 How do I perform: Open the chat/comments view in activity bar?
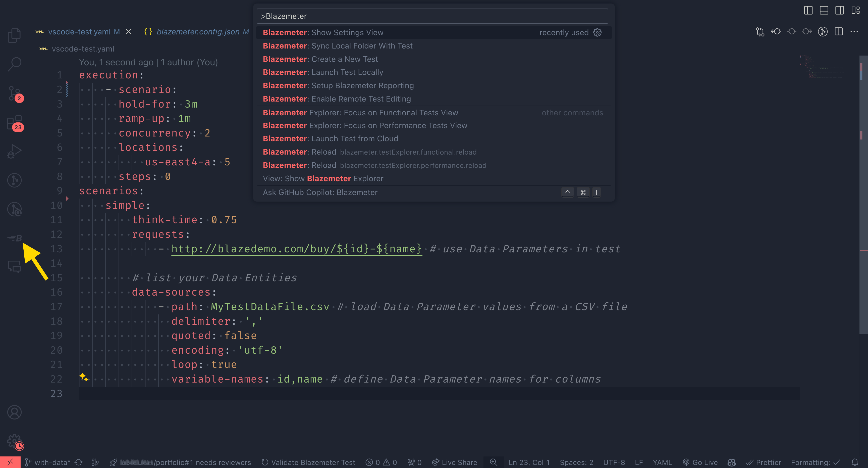coord(14,267)
